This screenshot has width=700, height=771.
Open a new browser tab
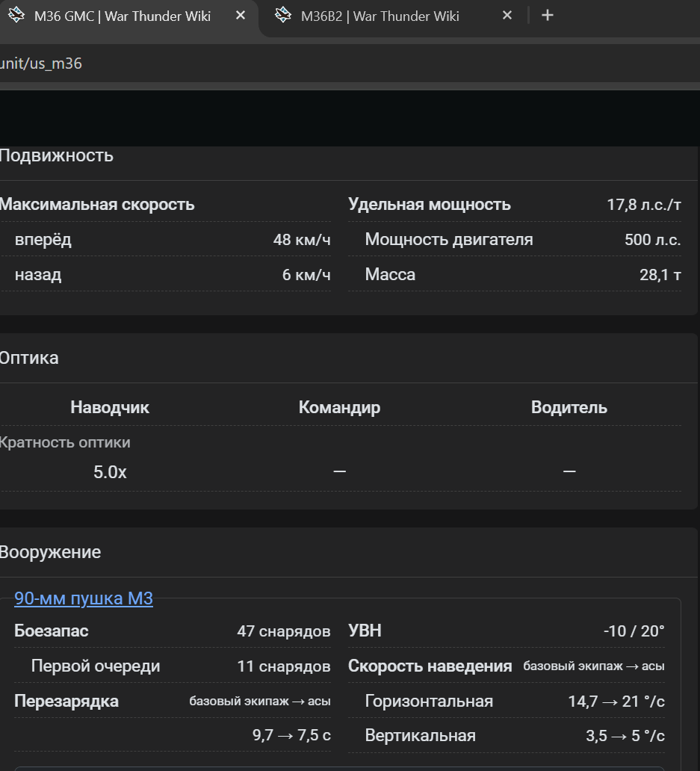547,16
